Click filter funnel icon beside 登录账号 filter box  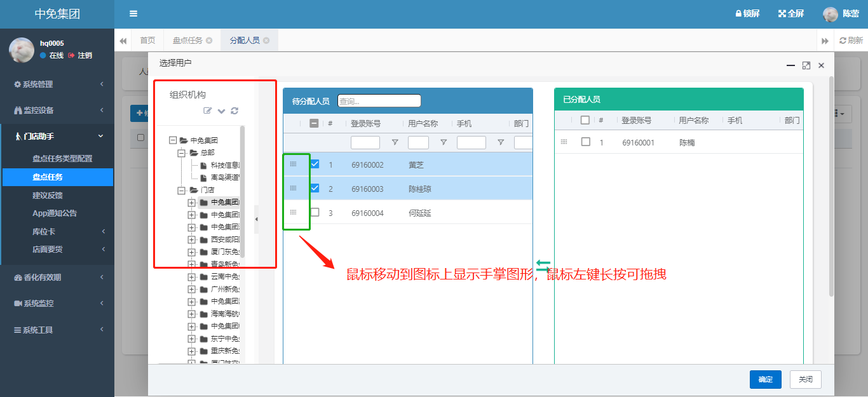click(395, 142)
